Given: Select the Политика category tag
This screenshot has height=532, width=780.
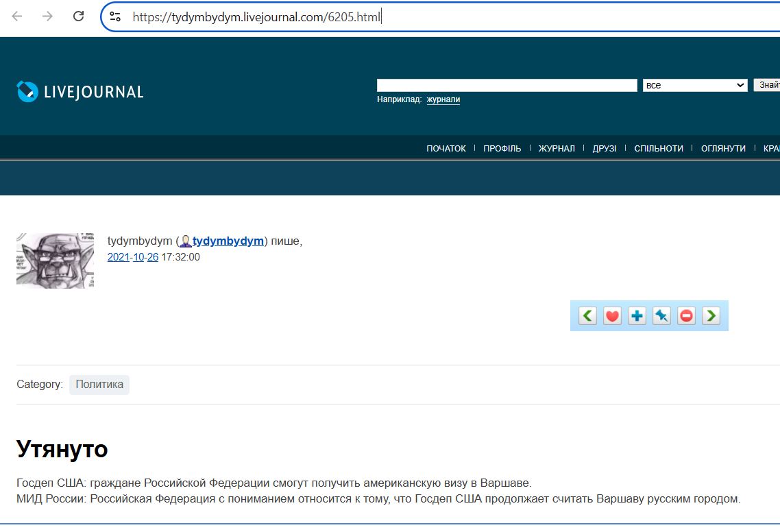Looking at the screenshot, I should [x=99, y=385].
